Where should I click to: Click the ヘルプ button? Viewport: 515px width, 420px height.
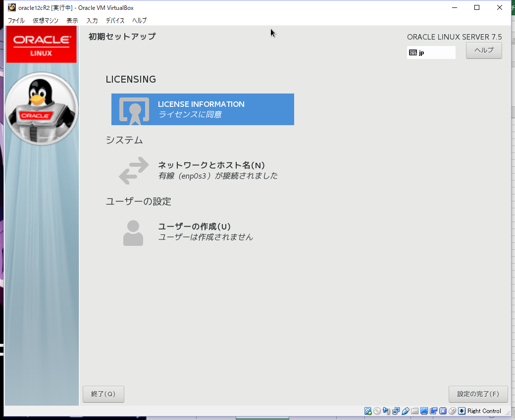pyautogui.click(x=483, y=50)
